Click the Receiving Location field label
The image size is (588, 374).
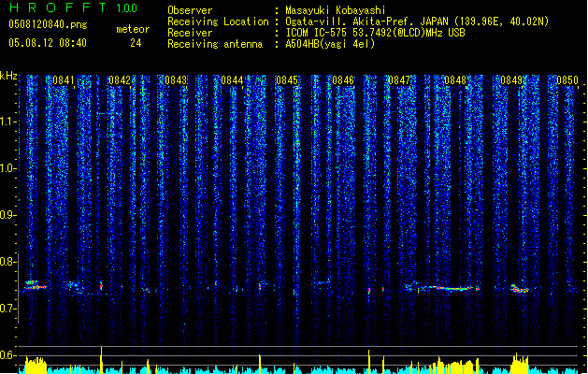[218, 22]
